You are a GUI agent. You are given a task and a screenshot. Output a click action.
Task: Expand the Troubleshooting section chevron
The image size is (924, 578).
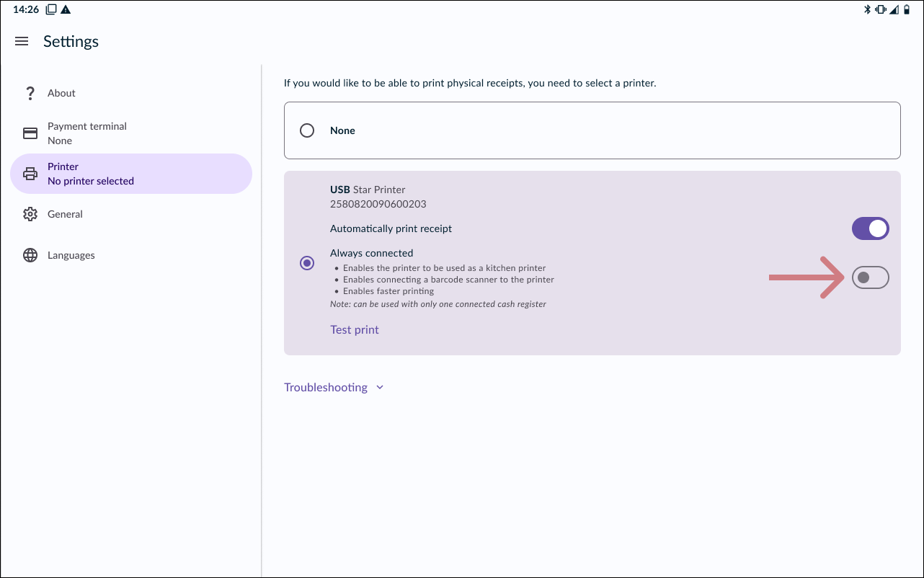[380, 388]
